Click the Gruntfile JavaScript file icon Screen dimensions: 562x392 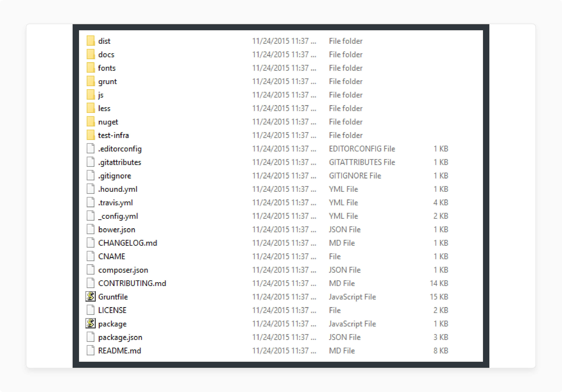click(x=91, y=296)
